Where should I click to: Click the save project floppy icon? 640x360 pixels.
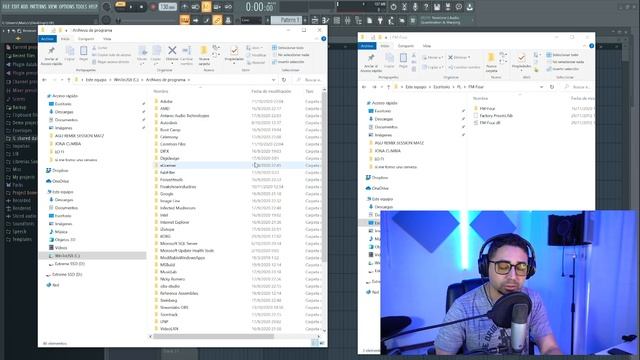click(x=437, y=7)
